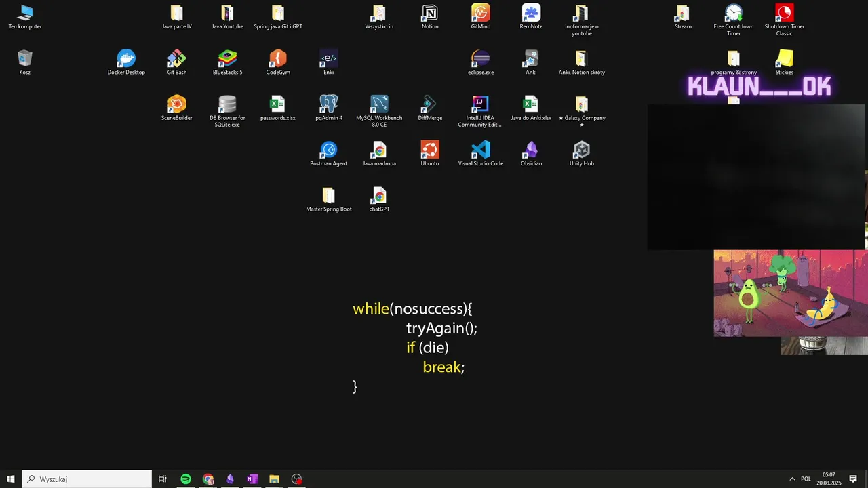Select the CodeGym shortcut
The height and width of the screenshot is (488, 868).
pos(278,62)
